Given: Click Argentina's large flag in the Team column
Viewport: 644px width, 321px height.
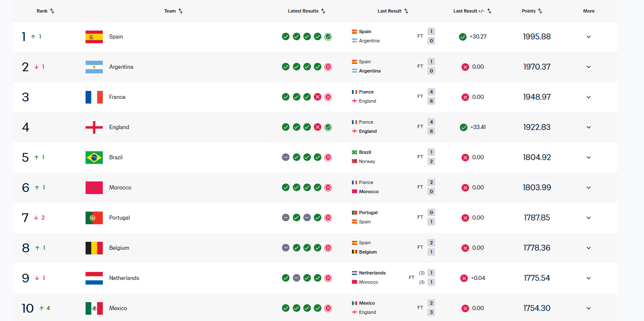Looking at the screenshot, I should [x=94, y=67].
